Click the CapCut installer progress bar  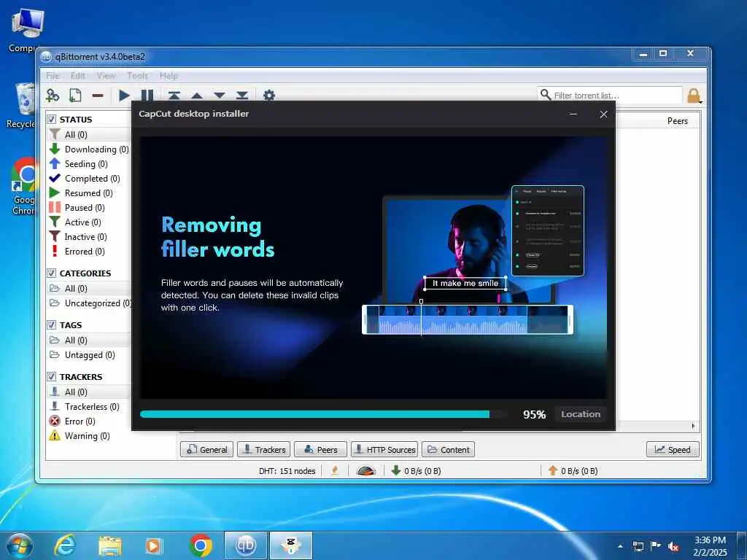click(324, 414)
